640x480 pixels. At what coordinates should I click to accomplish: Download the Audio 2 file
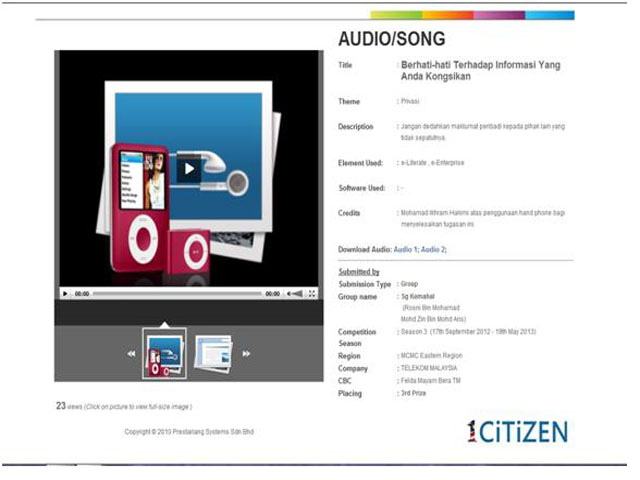(x=432, y=248)
